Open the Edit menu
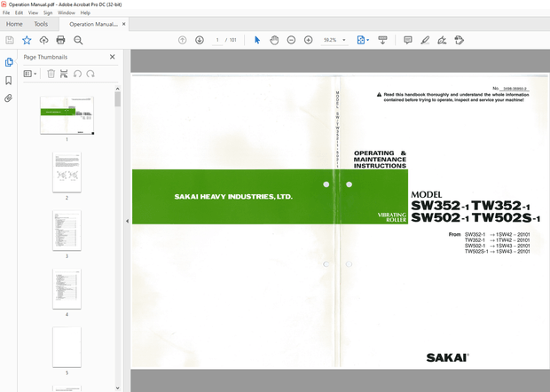The height and width of the screenshot is (392, 550). pyautogui.click(x=19, y=12)
